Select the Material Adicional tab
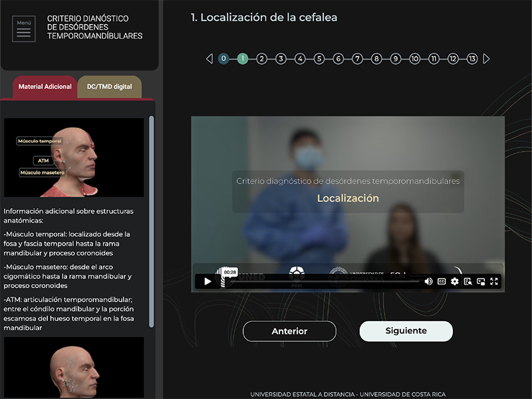The height and width of the screenshot is (399, 532). click(45, 87)
